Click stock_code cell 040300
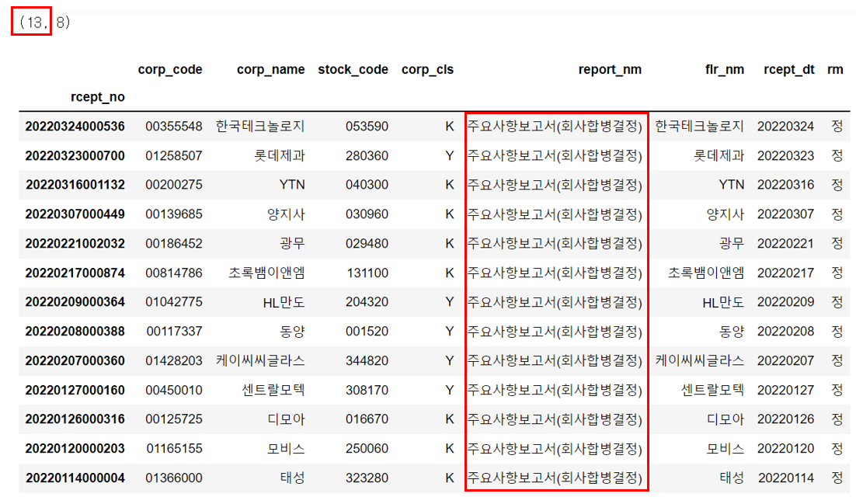Screen dimensions: 856x504 point(367,185)
